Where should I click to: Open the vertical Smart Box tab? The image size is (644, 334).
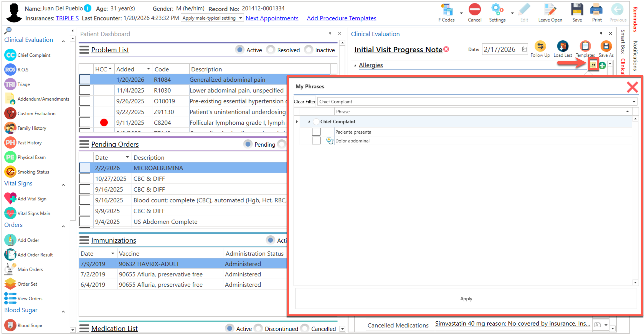coord(623,41)
